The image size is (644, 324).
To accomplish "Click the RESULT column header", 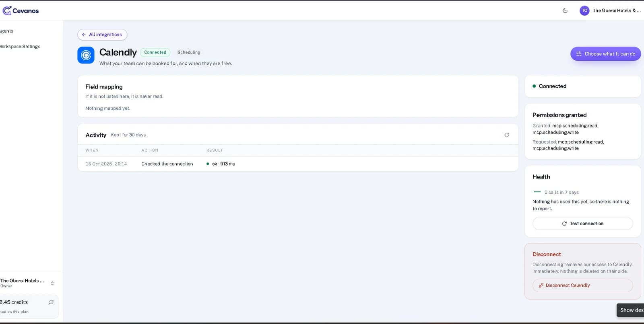I will point(215,150).
